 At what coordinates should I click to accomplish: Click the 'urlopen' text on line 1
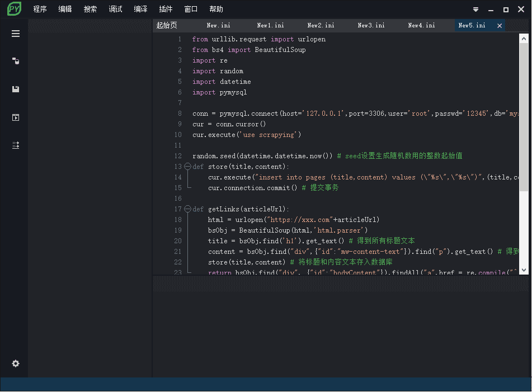pyautogui.click(x=312, y=39)
